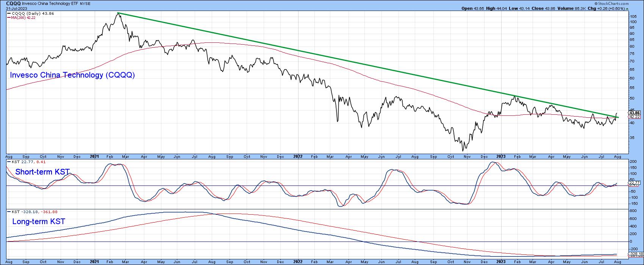The width and height of the screenshot is (644, 265).
Task: Click the Invesco China Technology (CQQQ) annotation
Action: (72, 75)
